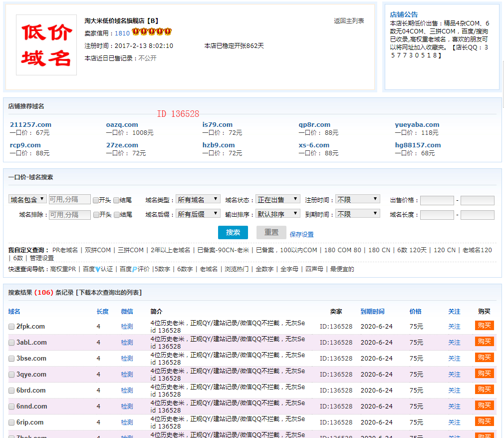Open the 百度V认证 quick query
This screenshot has height=438, width=504.
(98, 269)
